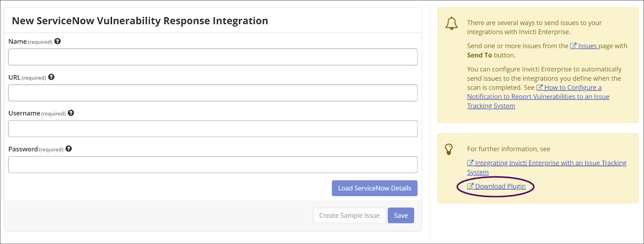
Task: Open the Name field help tooltip icon
Action: point(58,41)
